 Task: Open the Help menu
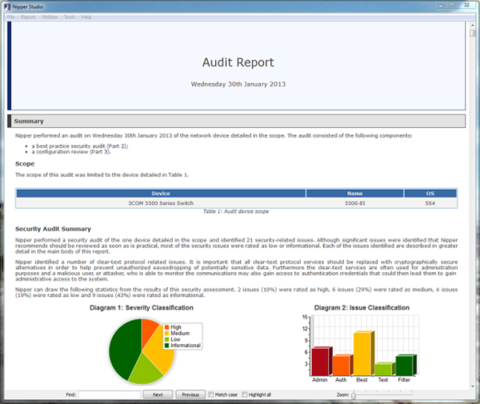coord(86,17)
